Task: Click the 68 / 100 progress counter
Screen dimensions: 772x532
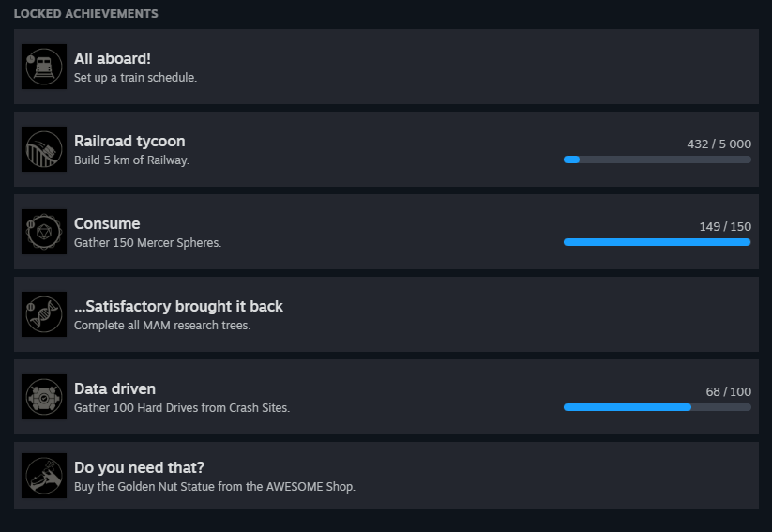Action: pos(728,391)
